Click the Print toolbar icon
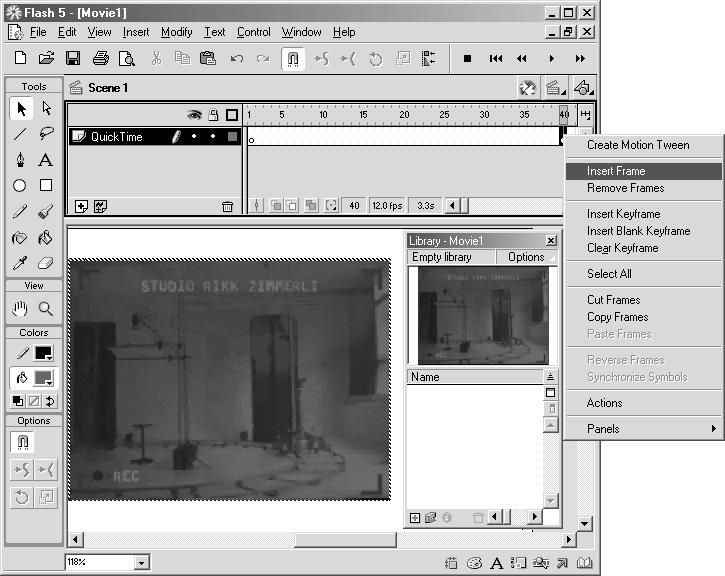The image size is (725, 576). pos(100,58)
